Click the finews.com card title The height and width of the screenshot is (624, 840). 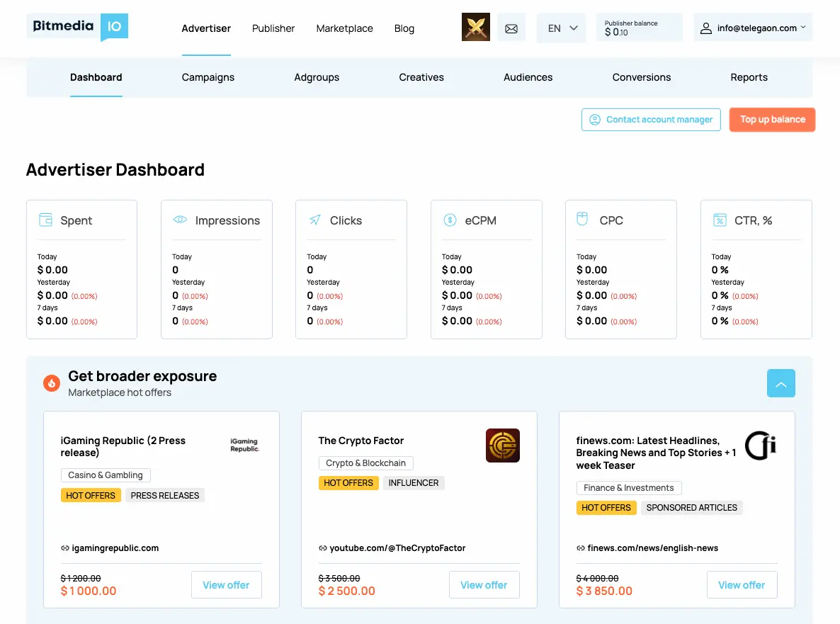[x=656, y=453]
